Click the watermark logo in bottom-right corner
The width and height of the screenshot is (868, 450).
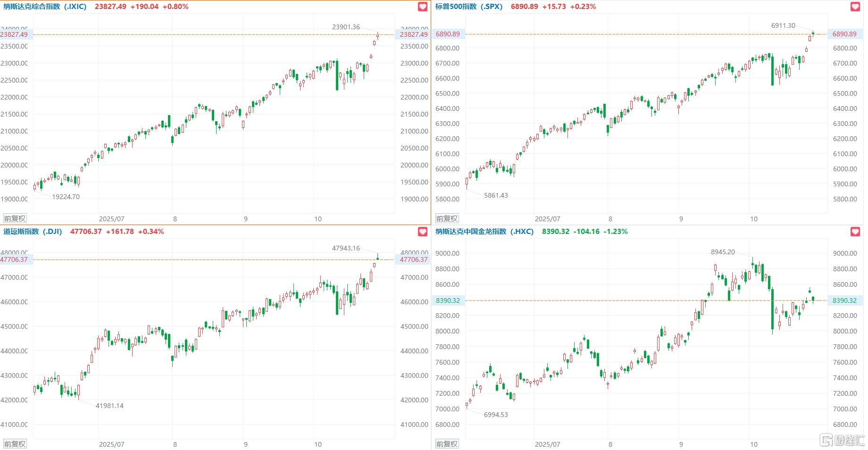(843, 441)
